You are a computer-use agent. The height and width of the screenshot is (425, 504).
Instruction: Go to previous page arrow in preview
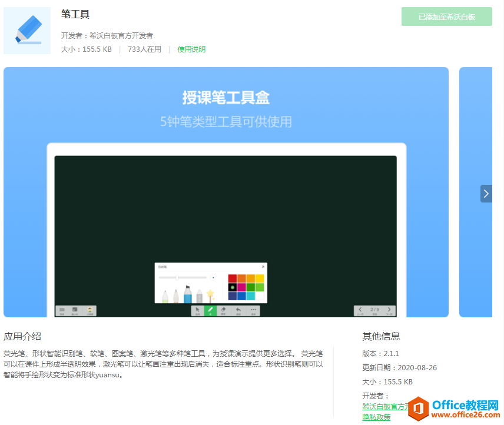[360, 310]
